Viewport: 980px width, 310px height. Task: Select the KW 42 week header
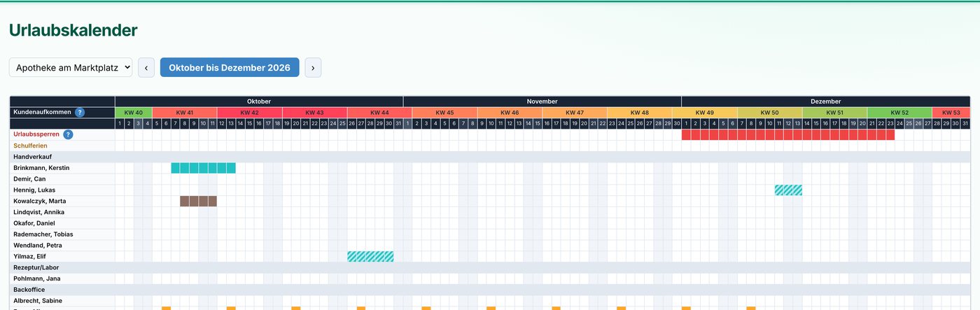click(250, 113)
